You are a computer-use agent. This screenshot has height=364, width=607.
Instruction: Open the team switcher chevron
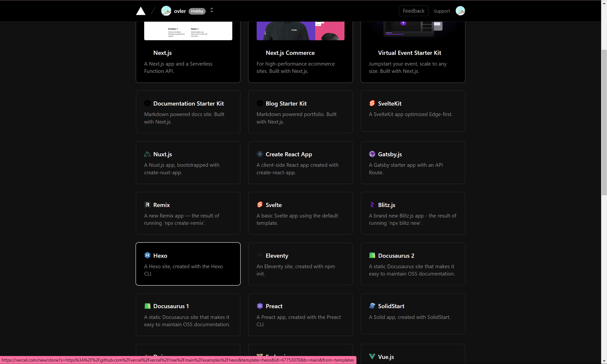(212, 10)
